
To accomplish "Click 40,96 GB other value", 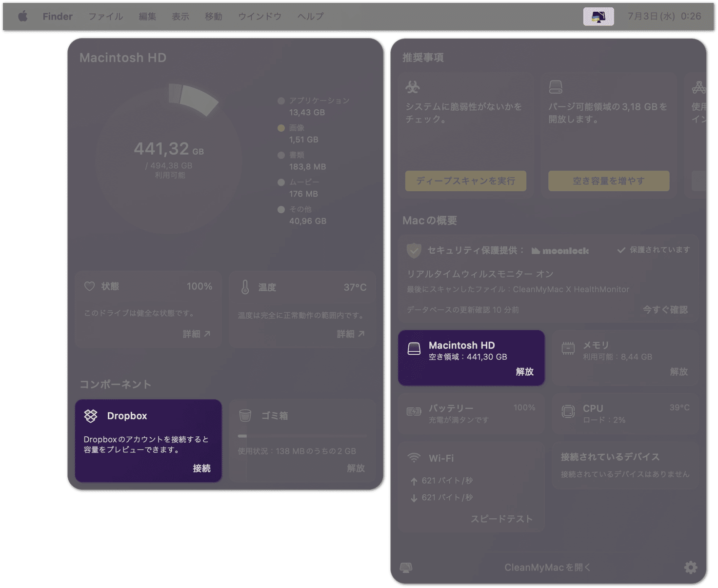I will [308, 221].
